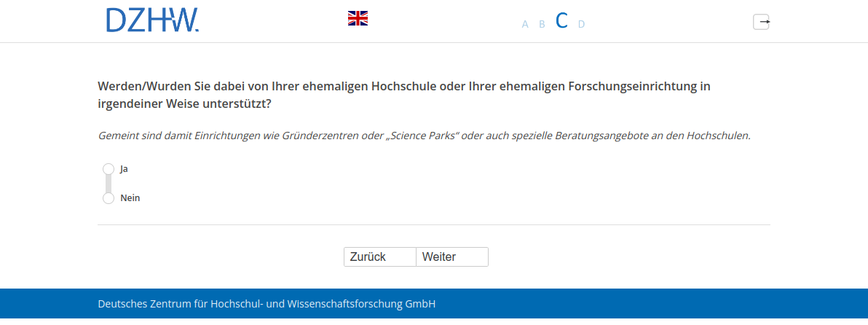The image size is (868, 325).
Task: Click the "Ja" answer label
Action: pyautogui.click(x=125, y=169)
